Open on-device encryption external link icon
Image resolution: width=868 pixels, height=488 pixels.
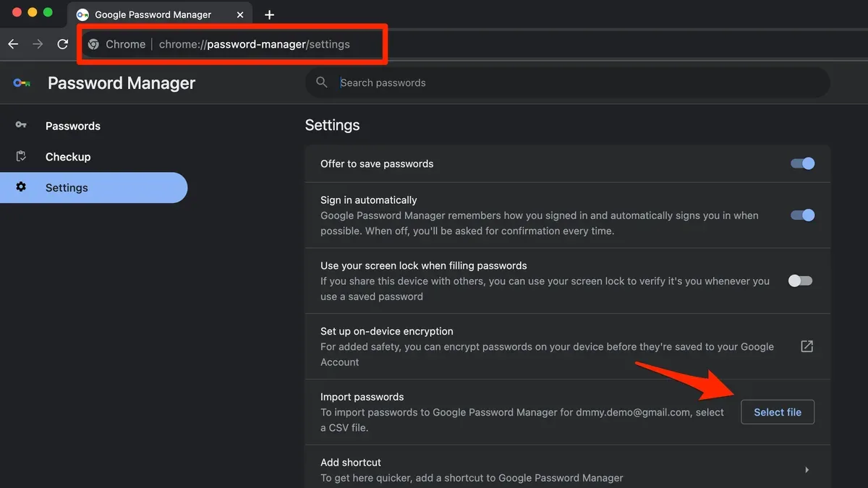pos(807,346)
